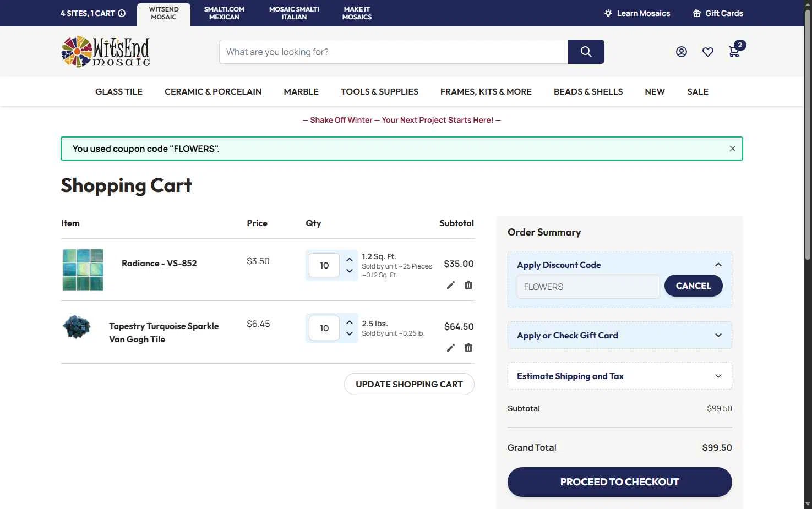Decrease Radiance - VS-852 quantity
Screen dimensions: 812x509
point(350,271)
